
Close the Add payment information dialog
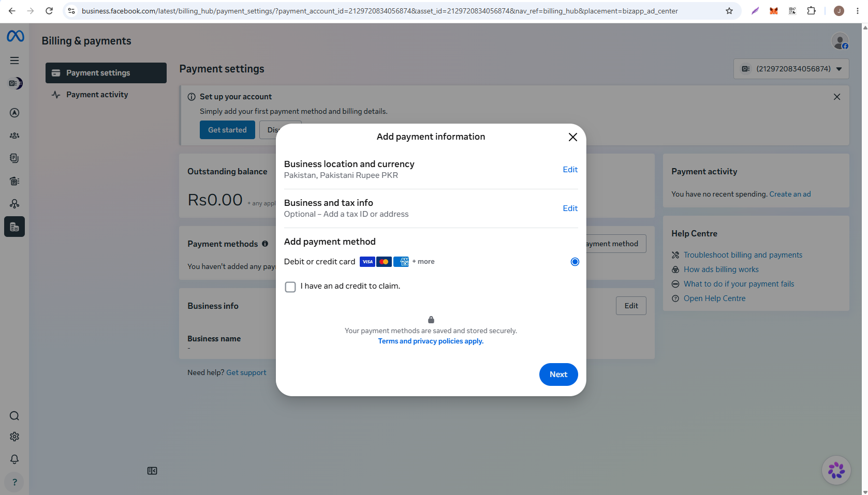click(x=572, y=137)
